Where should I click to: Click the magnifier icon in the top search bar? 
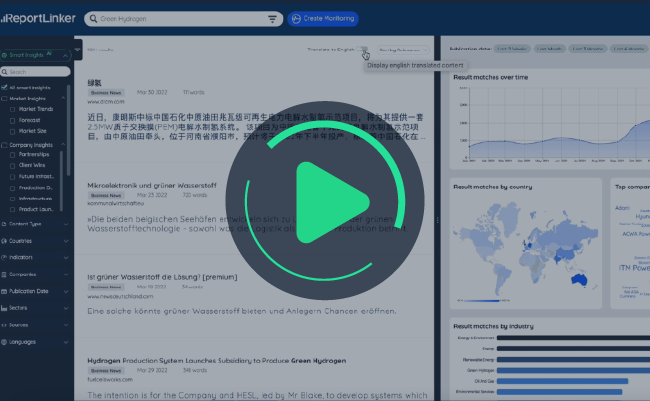click(92, 18)
